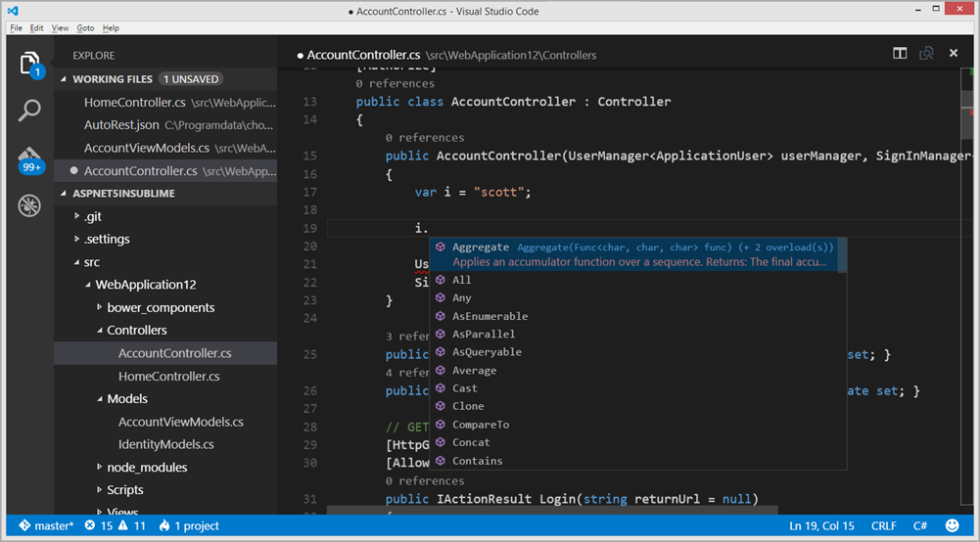Viewport: 980px width, 542px height.
Task: Click the 1 UNSAVED badge
Action: pos(191,79)
